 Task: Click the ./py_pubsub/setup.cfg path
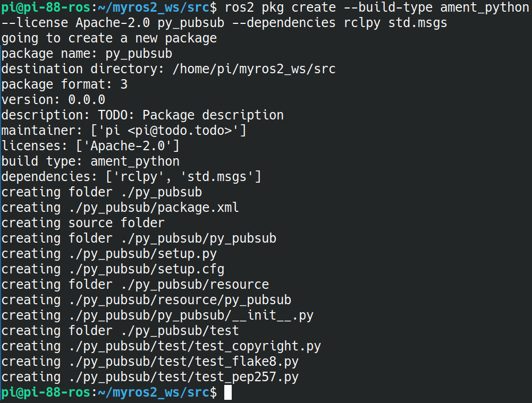pos(147,269)
